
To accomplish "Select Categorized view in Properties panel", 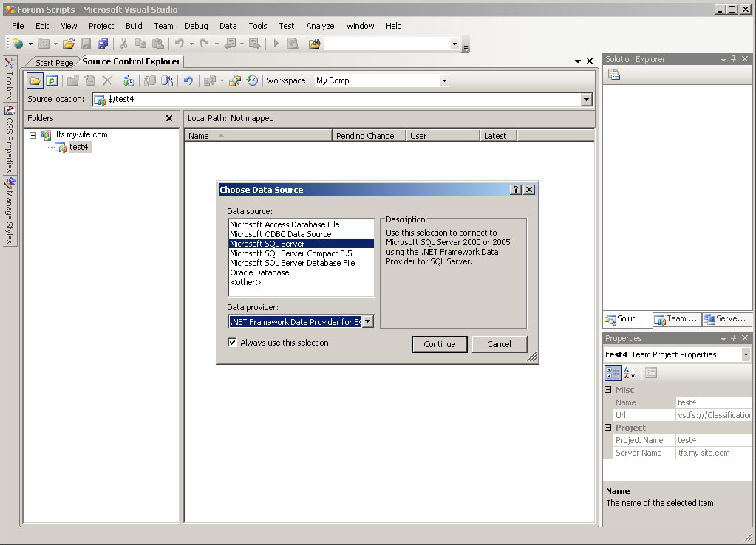I will point(613,372).
